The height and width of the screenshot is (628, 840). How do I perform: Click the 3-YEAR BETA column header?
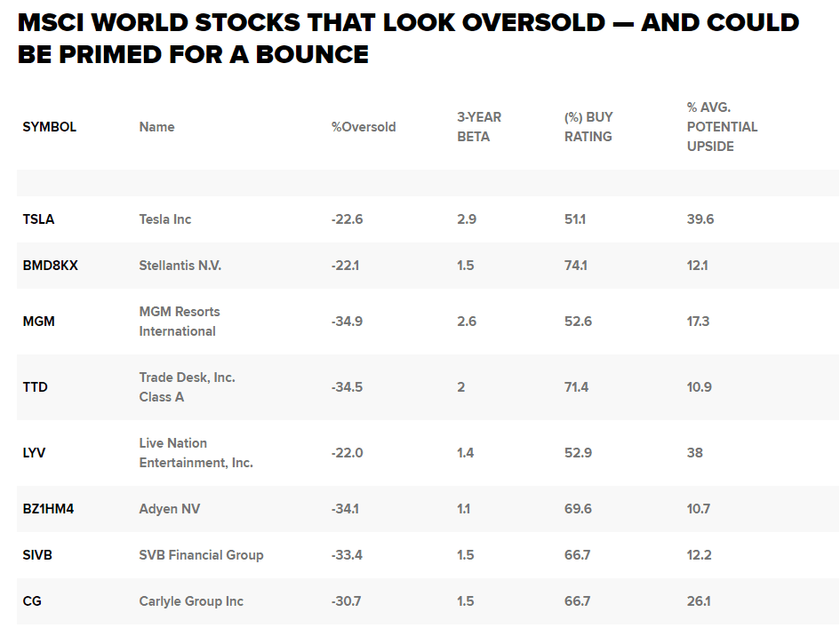[x=479, y=127]
